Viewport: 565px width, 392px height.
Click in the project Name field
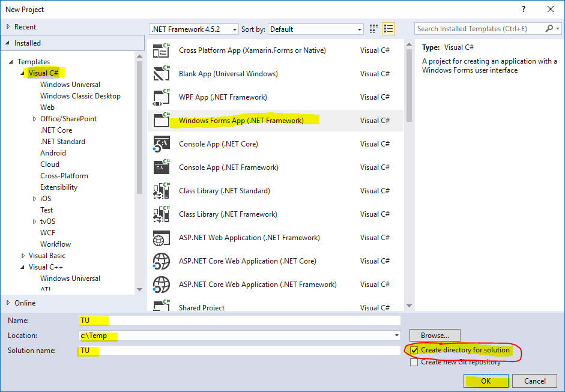pos(239,321)
